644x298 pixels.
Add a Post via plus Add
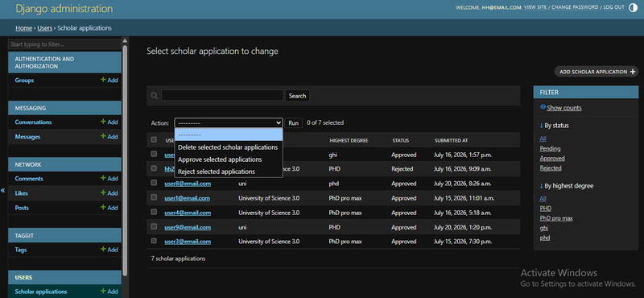[x=109, y=208]
